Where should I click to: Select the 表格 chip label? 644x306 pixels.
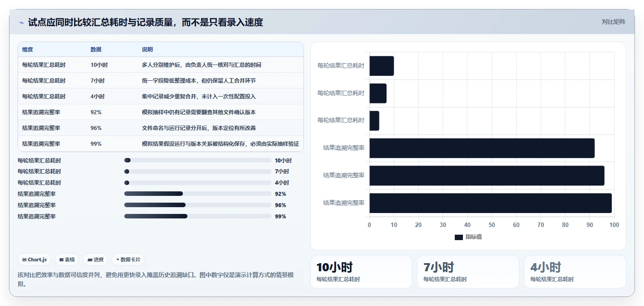70,260
